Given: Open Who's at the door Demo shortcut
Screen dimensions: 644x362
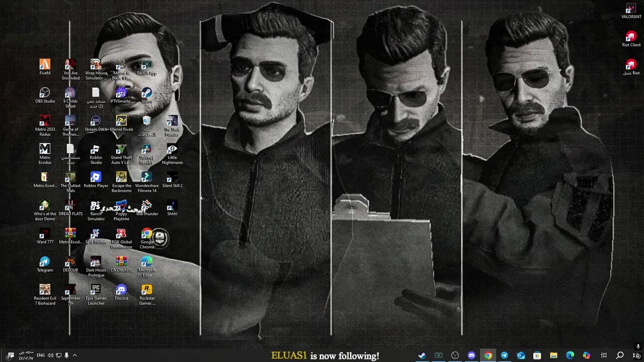Looking at the screenshot, I should 45,211.
